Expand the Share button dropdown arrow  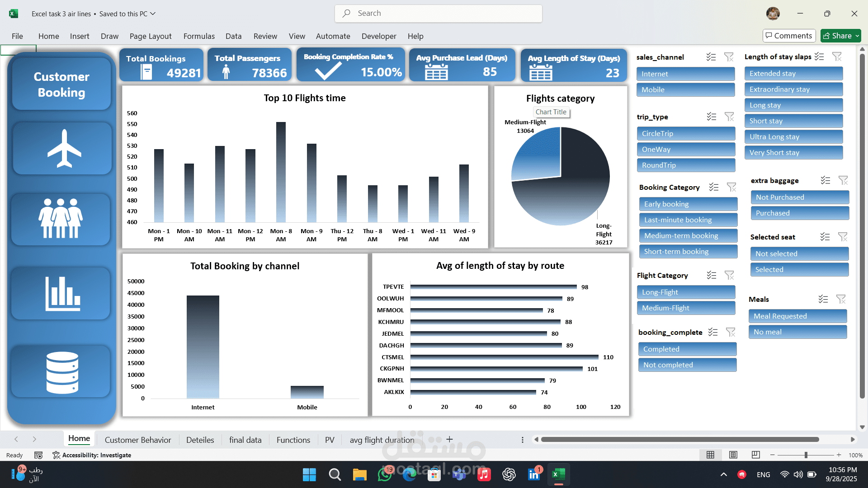click(x=857, y=36)
